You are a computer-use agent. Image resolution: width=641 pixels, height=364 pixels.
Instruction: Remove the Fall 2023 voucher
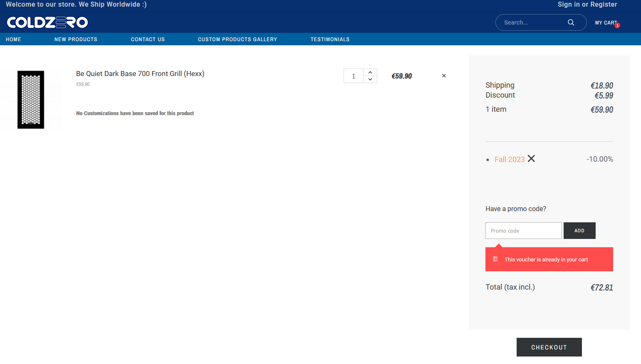[x=531, y=159]
